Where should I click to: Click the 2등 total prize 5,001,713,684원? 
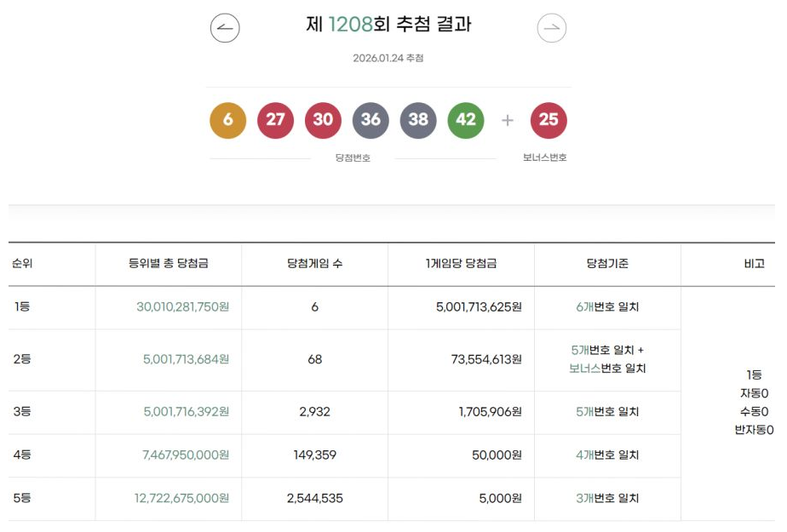[186, 359]
